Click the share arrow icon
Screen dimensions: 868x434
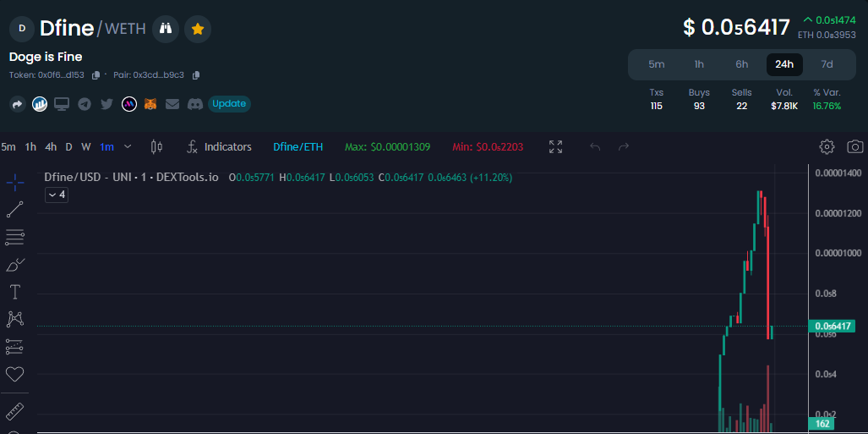18,104
